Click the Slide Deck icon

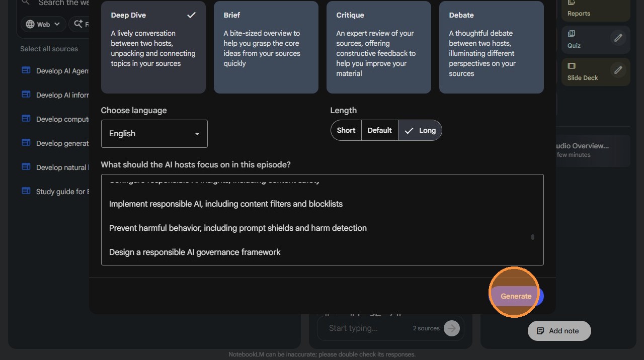point(572,66)
